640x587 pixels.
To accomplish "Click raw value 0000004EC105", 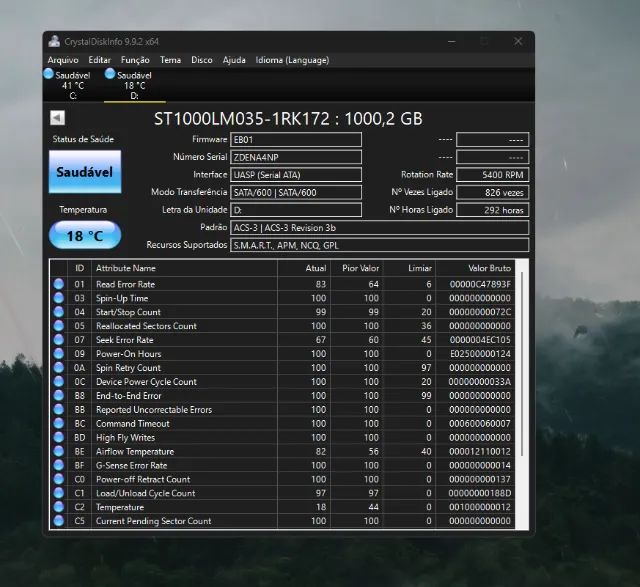I will click(x=480, y=340).
